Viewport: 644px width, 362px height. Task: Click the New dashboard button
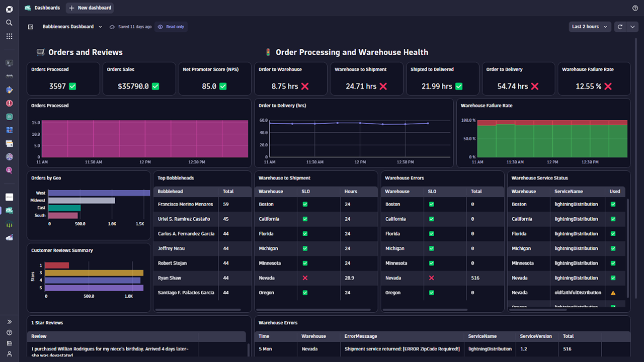90,8
